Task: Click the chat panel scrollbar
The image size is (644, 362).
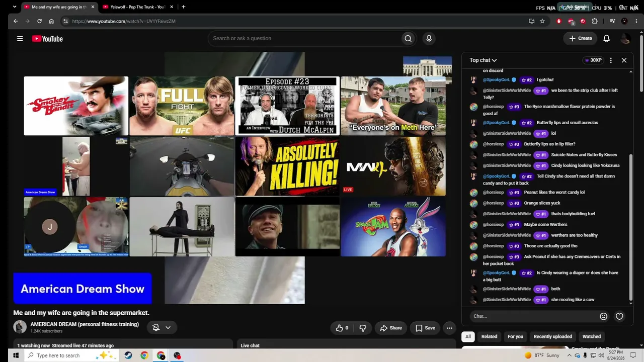Action: (x=631, y=226)
